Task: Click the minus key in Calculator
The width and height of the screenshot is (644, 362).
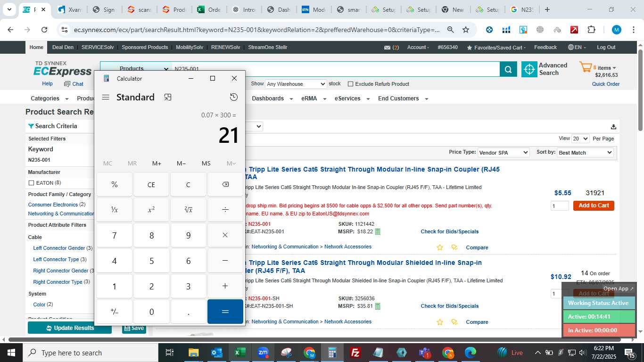Action: [x=225, y=261]
